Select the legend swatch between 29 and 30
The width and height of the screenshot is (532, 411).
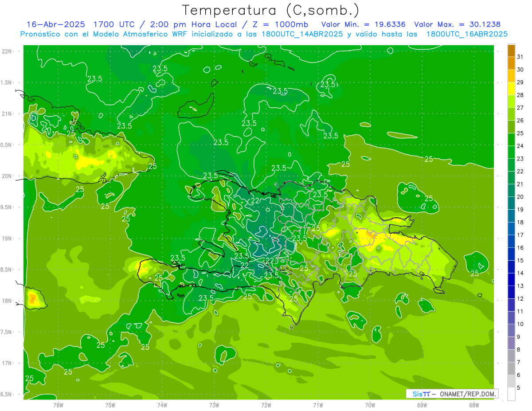(511, 76)
